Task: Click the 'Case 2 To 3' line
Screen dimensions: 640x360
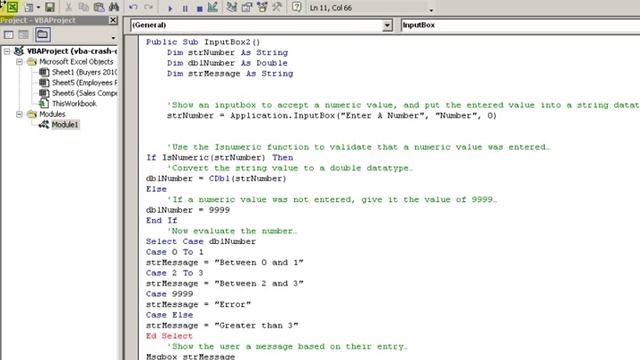Action: click(x=175, y=273)
